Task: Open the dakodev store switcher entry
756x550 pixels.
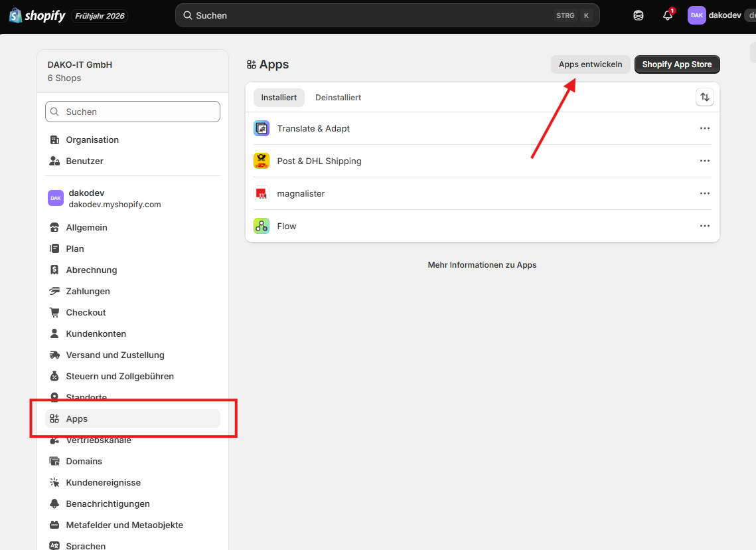Action: pyautogui.click(x=133, y=199)
